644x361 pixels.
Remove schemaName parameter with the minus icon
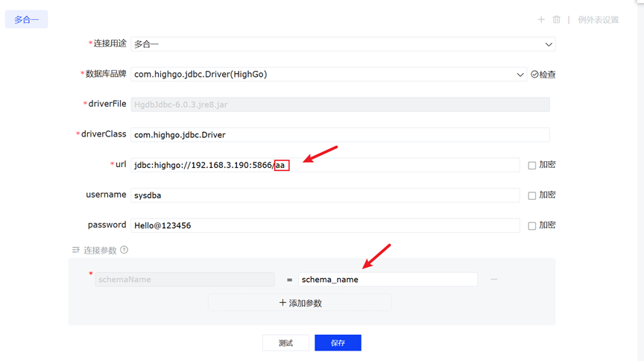493,280
